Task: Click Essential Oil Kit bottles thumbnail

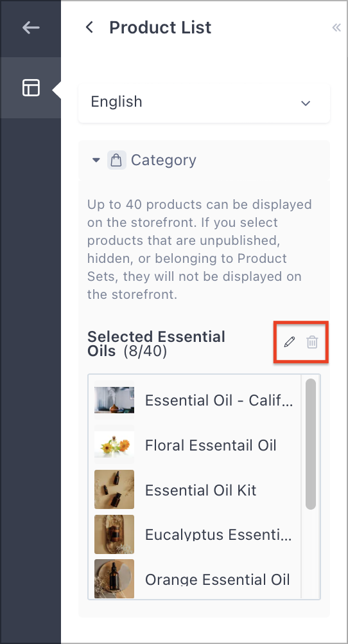Action: pos(114,490)
